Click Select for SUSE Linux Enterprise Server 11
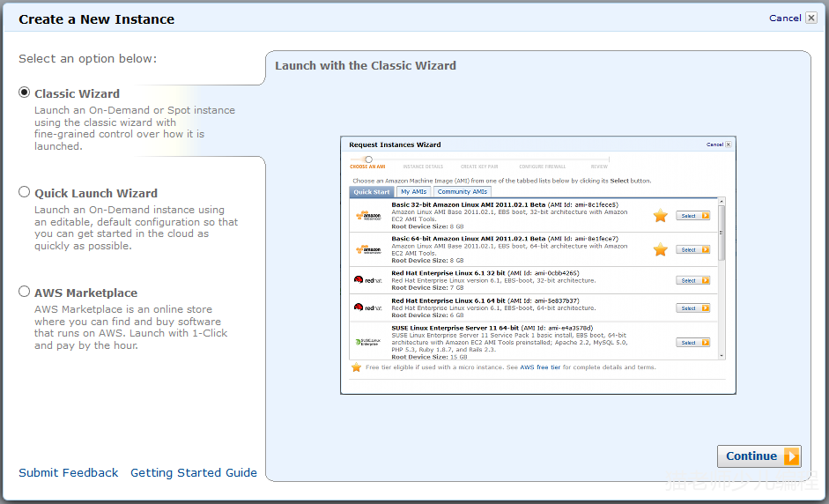This screenshot has width=829, height=504. (x=692, y=343)
